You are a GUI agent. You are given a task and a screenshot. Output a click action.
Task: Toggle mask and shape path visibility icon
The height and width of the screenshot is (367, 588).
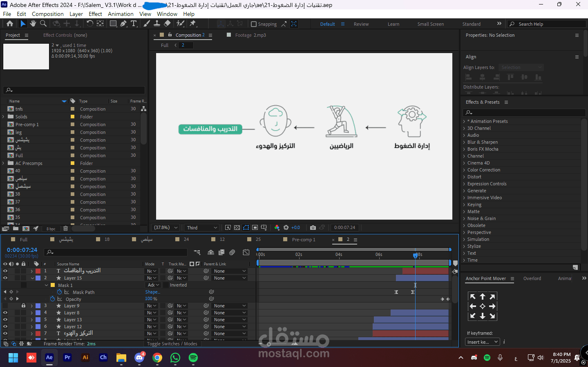tap(246, 228)
